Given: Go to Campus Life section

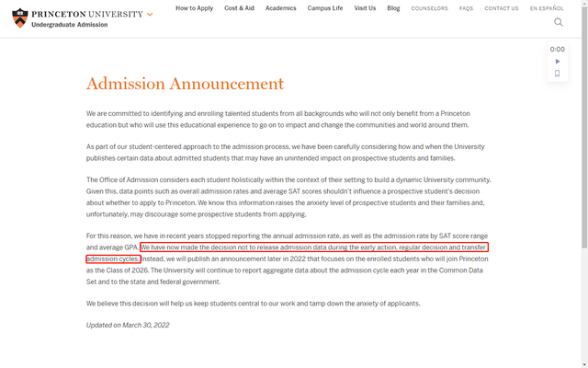Looking at the screenshot, I should click(x=325, y=8).
